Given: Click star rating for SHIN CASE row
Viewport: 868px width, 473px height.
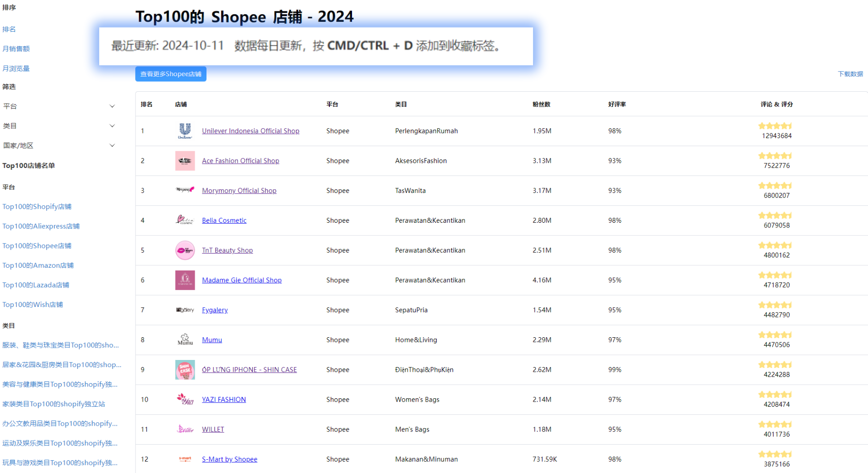Looking at the screenshot, I should (x=775, y=364).
